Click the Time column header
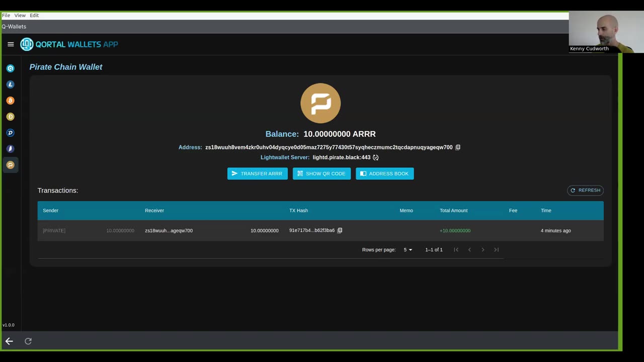Image resolution: width=644 pixels, height=362 pixels. click(546, 211)
